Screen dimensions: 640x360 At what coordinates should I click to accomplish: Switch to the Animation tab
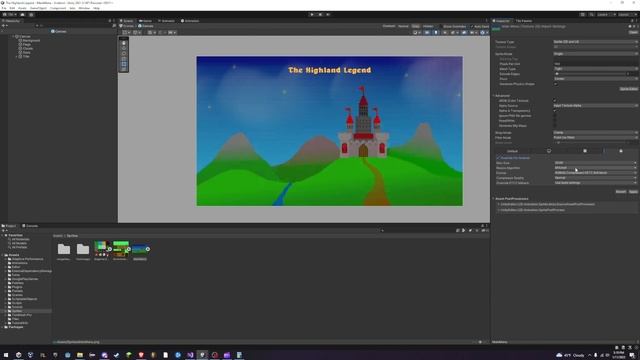190,20
